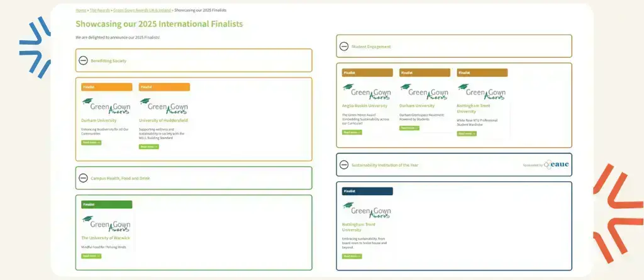Click Green Gown logo on White Rose NTU card

point(482,92)
